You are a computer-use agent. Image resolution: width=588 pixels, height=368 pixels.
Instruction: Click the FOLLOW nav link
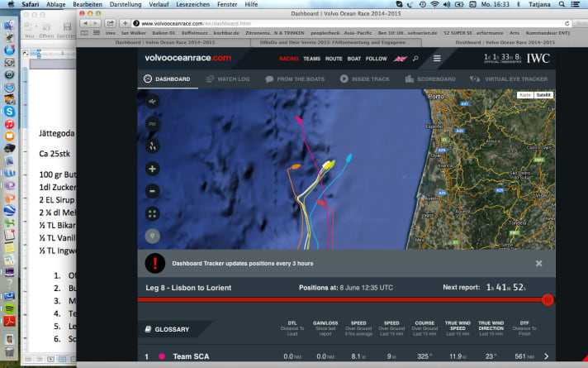(376, 59)
